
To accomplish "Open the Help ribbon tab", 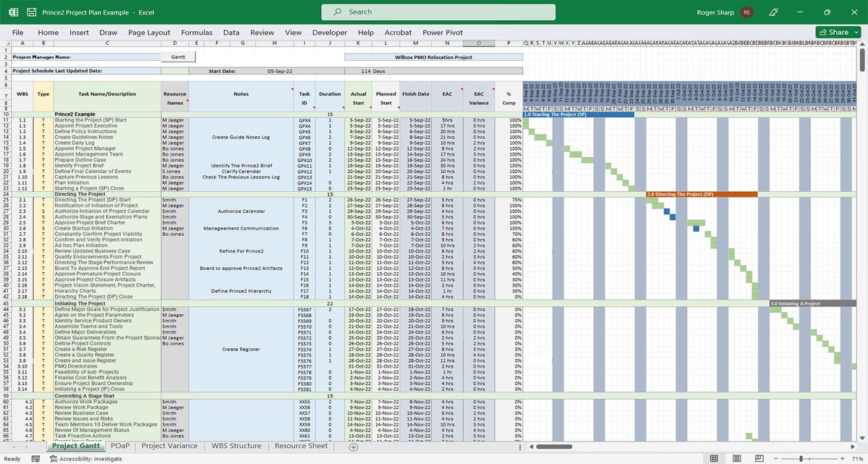I will (x=366, y=33).
